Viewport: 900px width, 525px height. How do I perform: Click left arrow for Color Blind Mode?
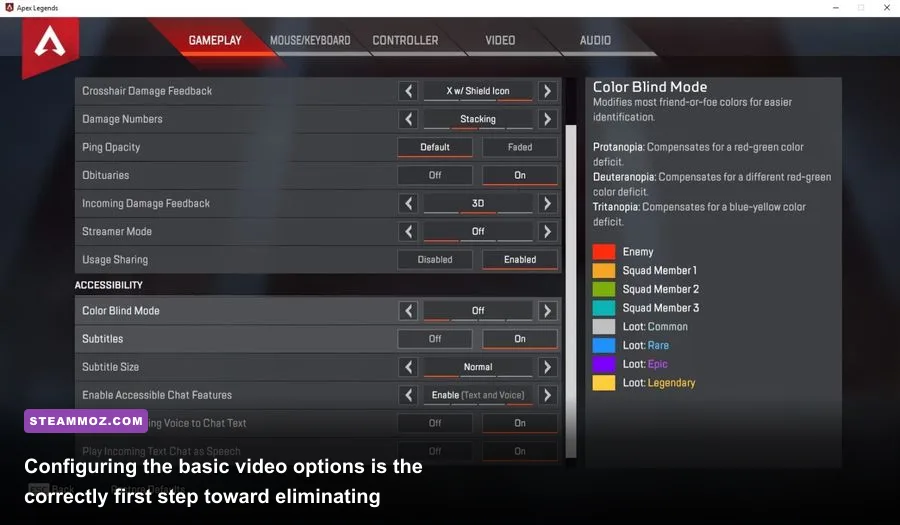408,310
